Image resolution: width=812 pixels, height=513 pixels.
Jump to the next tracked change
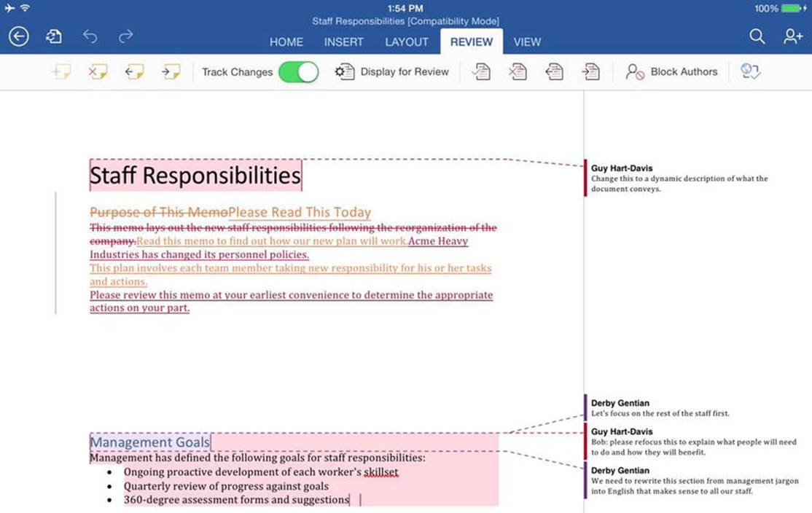(x=590, y=71)
